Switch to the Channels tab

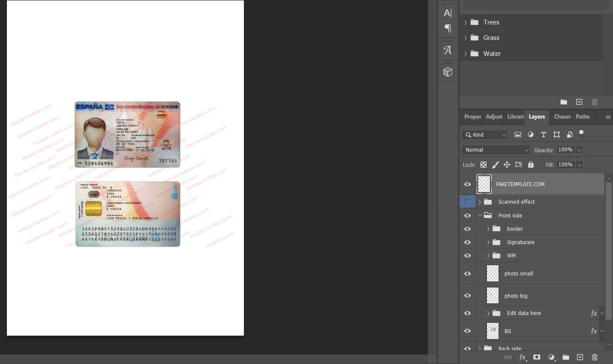click(561, 116)
